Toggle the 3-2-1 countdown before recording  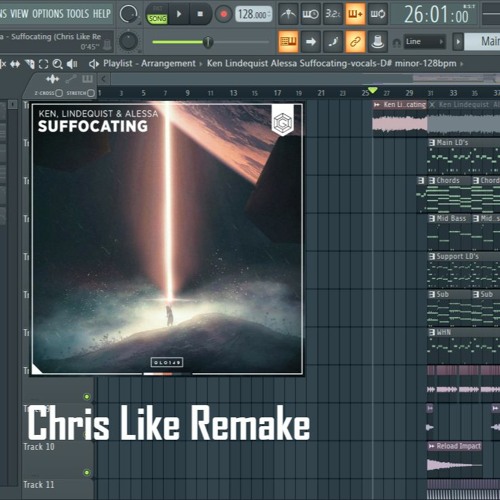pos(333,14)
